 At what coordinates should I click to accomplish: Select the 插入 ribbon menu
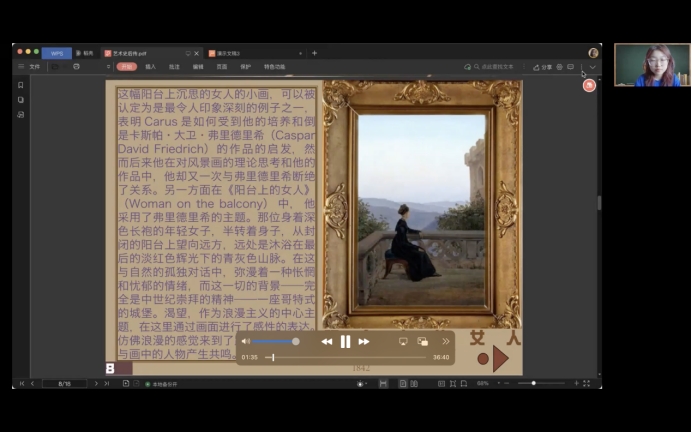150,67
